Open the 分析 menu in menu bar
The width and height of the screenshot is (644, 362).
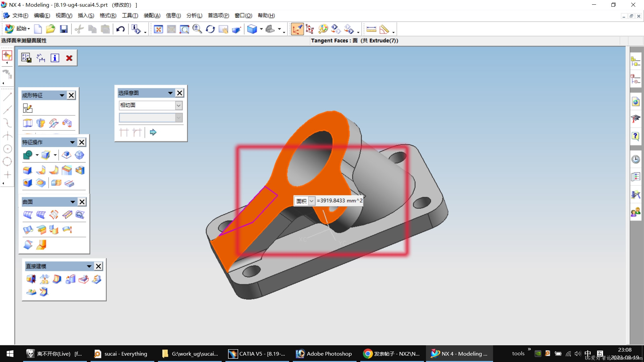[194, 15]
